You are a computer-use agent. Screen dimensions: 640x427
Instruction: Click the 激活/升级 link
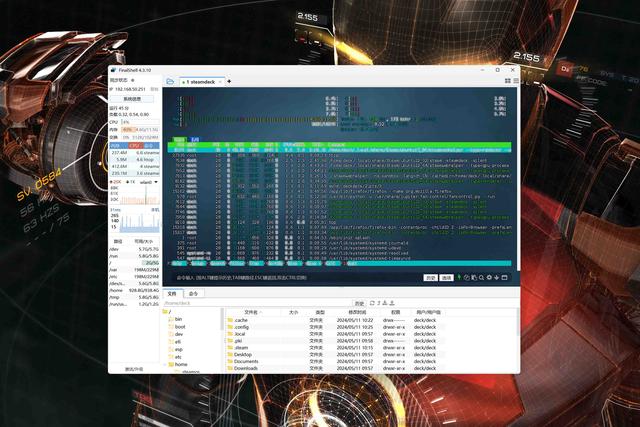134,369
